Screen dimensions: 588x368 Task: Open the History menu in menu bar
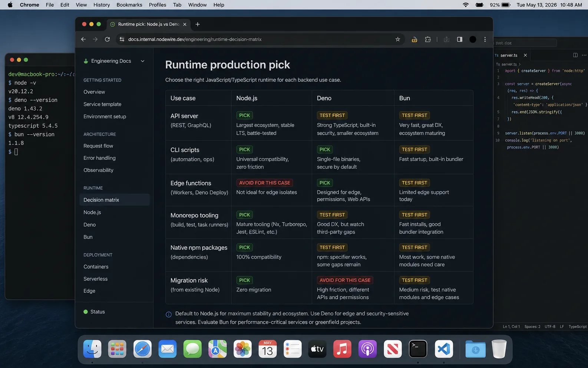pyautogui.click(x=102, y=5)
